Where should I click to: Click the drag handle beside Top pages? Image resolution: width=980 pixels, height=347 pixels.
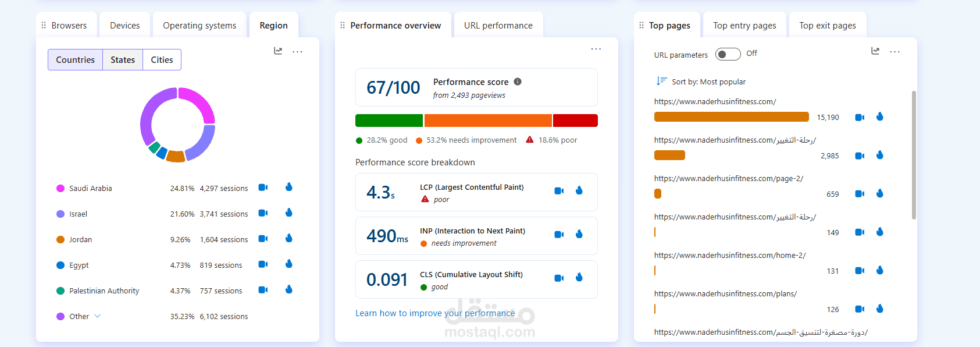click(642, 26)
